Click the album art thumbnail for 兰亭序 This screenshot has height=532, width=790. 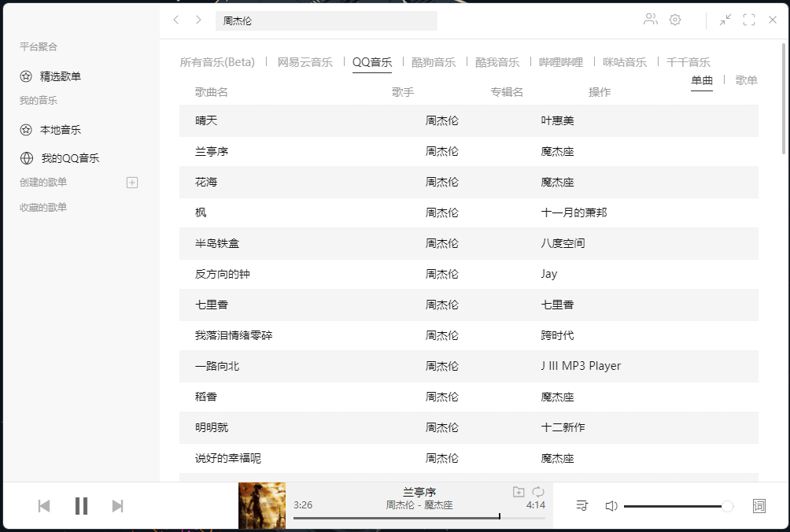click(262, 505)
